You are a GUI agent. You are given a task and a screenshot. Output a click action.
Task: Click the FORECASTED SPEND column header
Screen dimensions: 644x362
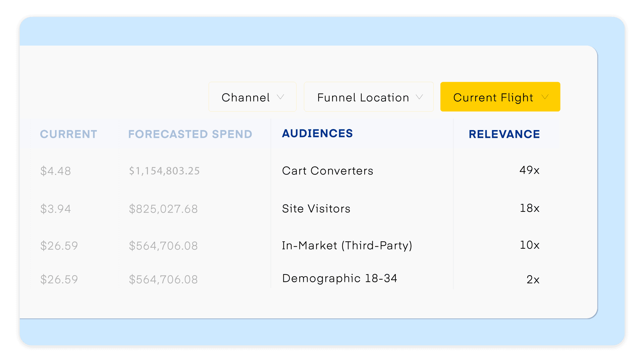pos(190,134)
